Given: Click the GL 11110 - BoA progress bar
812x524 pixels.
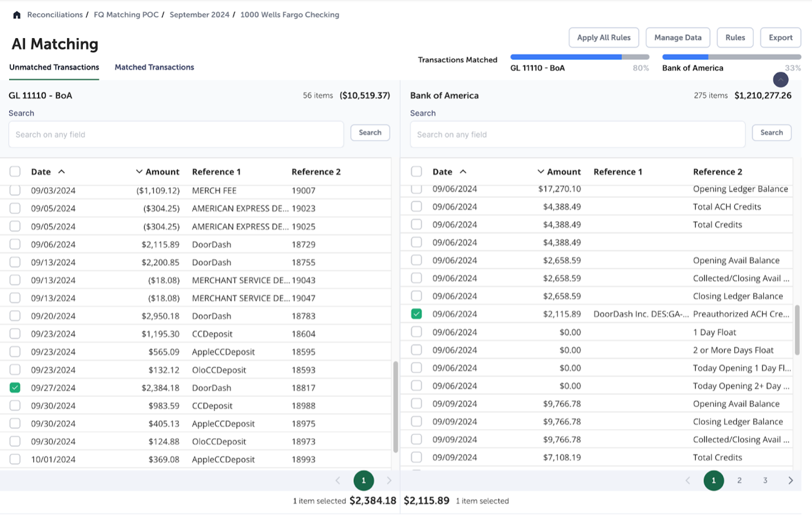Looking at the screenshot, I should click(579, 57).
